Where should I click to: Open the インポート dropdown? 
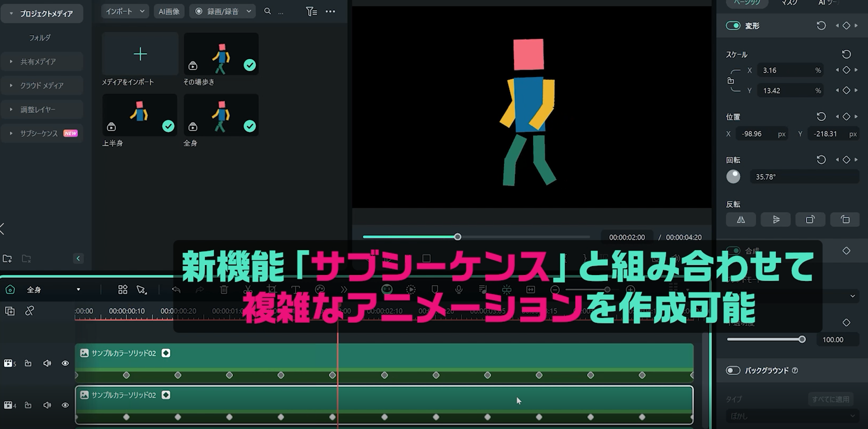click(125, 11)
